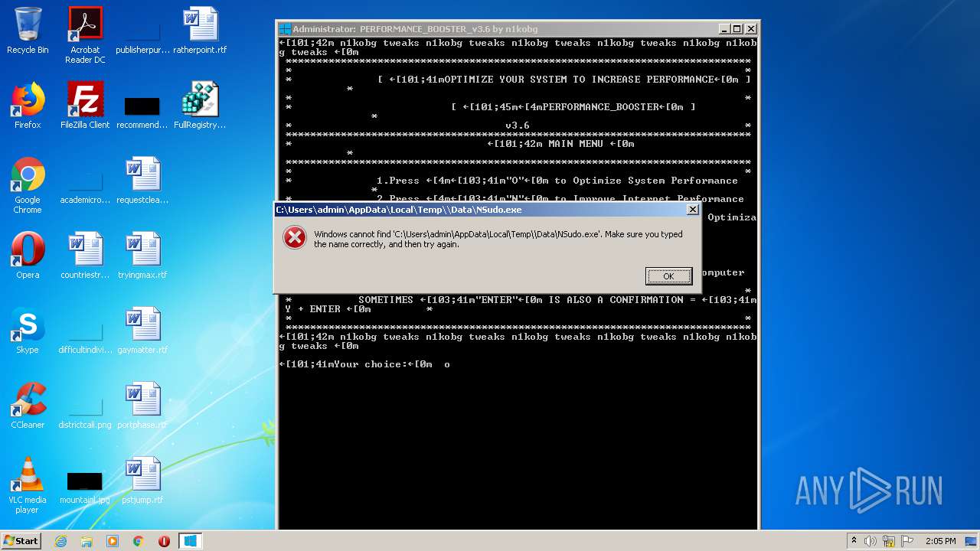Launch Firefox from desktop
The image size is (980, 551).
(28, 106)
